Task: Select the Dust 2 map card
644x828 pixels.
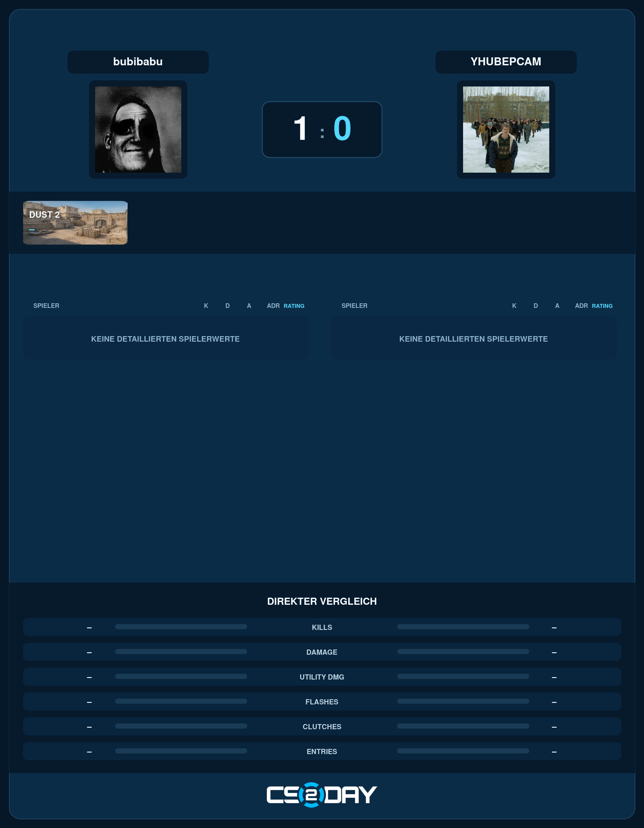Action: (x=75, y=223)
